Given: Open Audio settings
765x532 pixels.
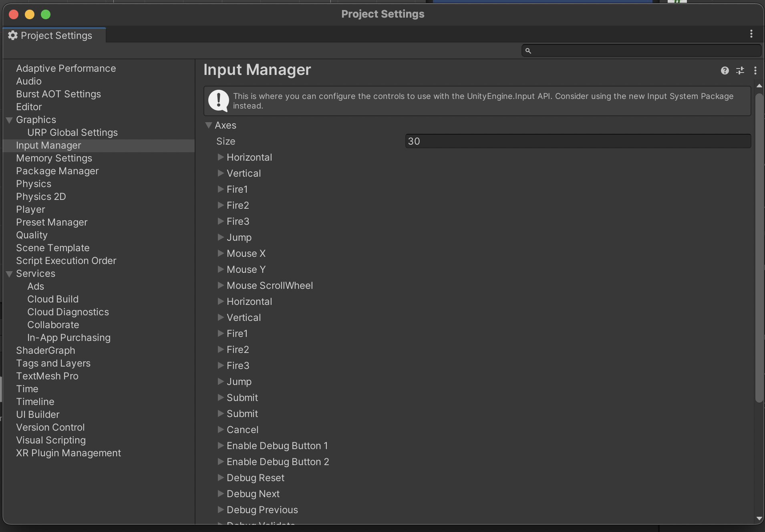Looking at the screenshot, I should [29, 81].
